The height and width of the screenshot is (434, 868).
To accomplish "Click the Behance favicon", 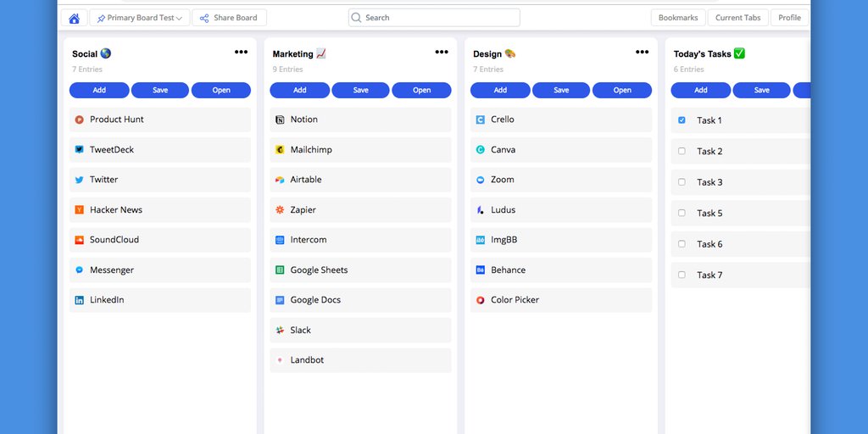I will click(x=480, y=270).
